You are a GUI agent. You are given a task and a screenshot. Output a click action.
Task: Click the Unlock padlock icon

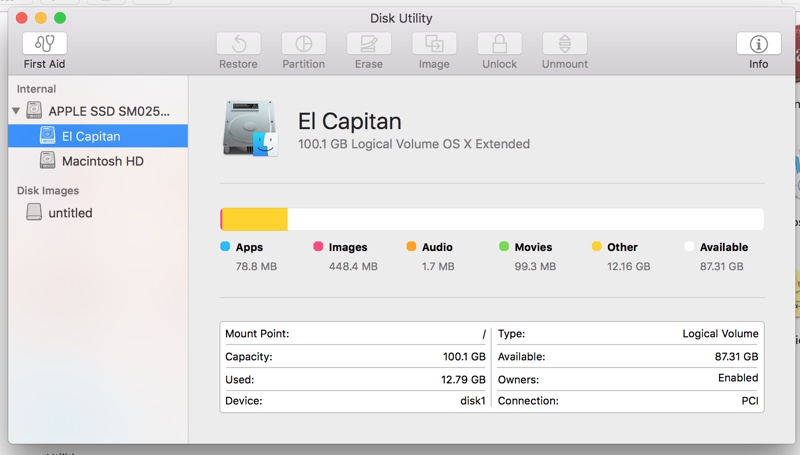tap(499, 44)
